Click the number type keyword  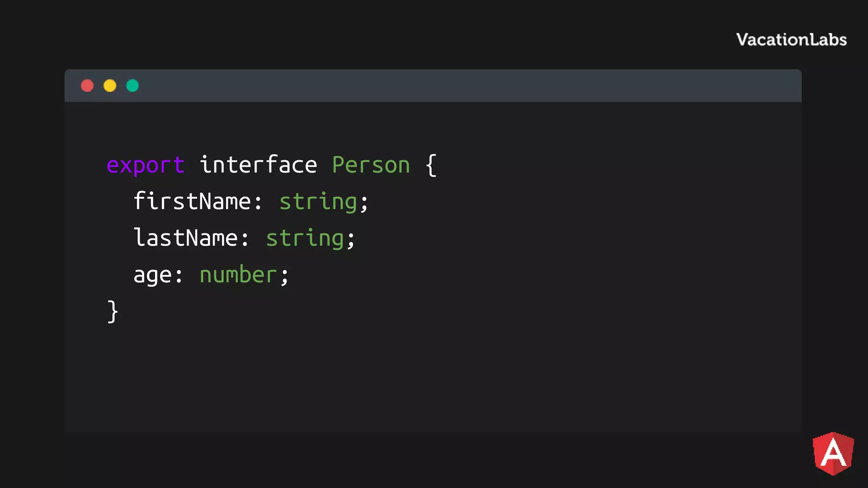238,274
